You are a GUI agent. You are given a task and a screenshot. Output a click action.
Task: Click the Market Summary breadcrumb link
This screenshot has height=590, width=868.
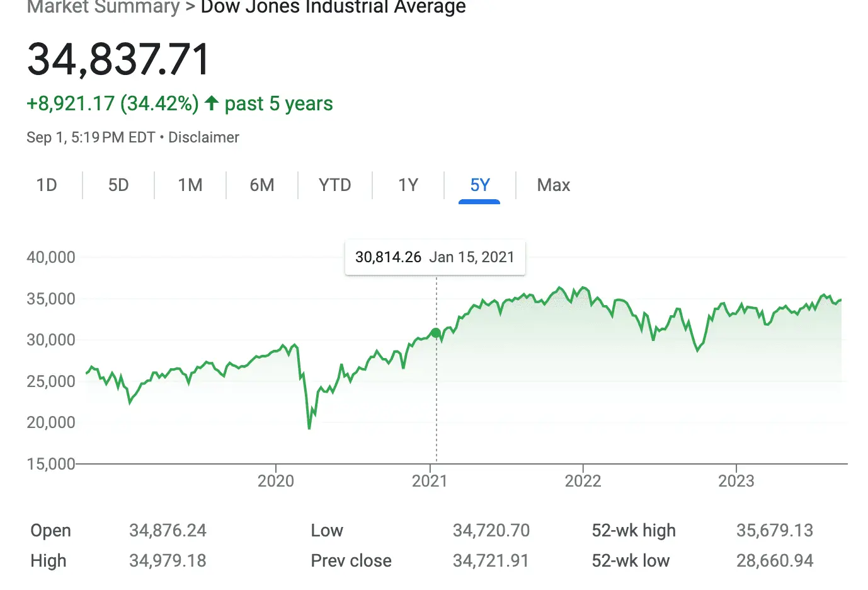tap(103, 8)
